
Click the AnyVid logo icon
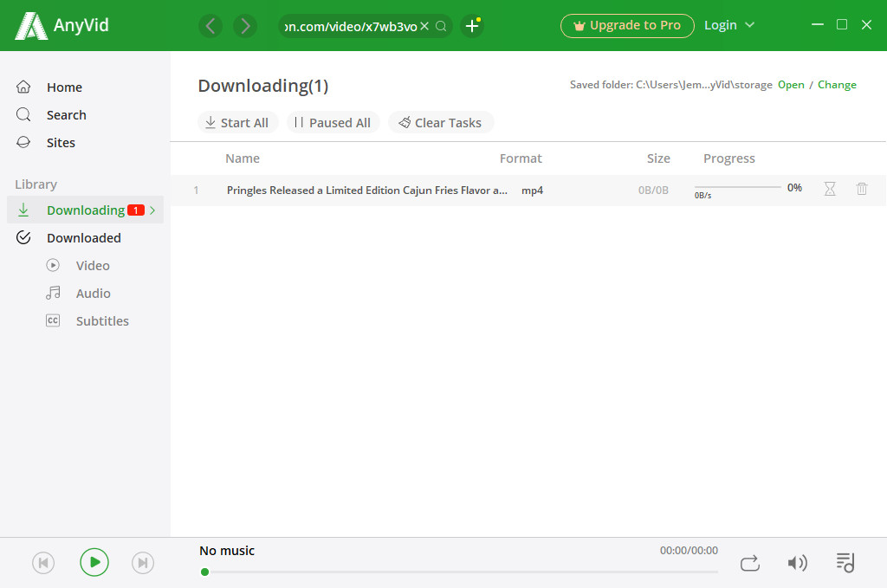click(31, 26)
